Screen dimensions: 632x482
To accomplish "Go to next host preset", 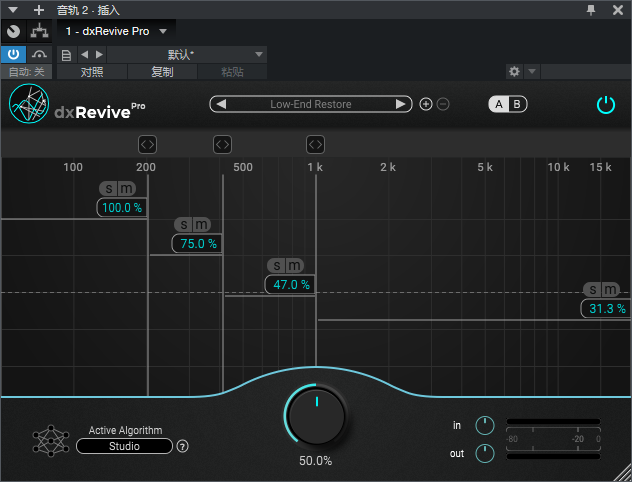I will tap(99, 54).
